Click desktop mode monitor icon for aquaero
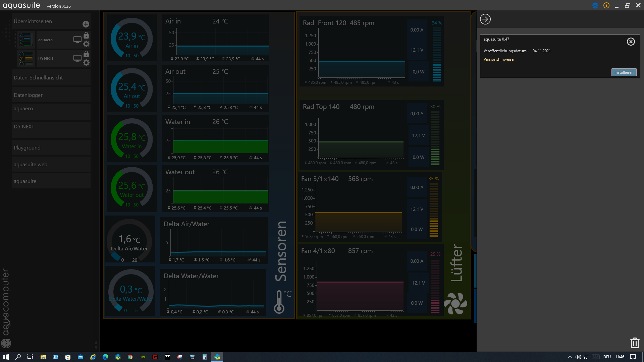This screenshot has height=362, width=644. (x=77, y=40)
